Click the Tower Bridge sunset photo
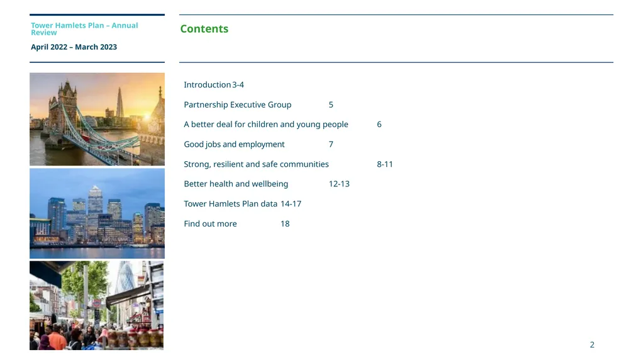Screen dimensions: 644x362 click(x=97, y=119)
